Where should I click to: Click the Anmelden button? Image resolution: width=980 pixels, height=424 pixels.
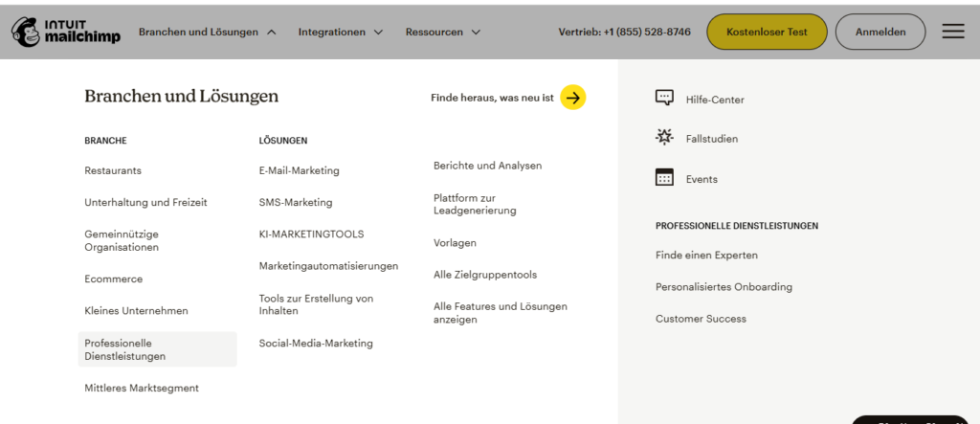[x=880, y=32]
